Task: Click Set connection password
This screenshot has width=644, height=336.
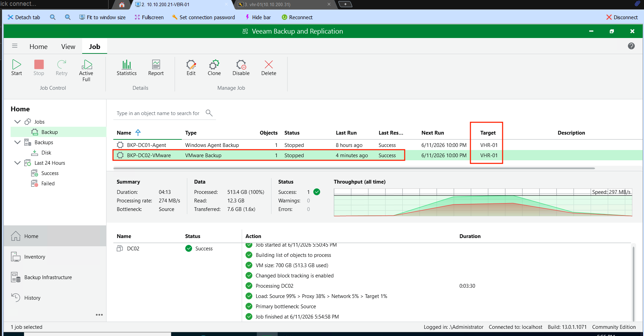Action: (203, 17)
